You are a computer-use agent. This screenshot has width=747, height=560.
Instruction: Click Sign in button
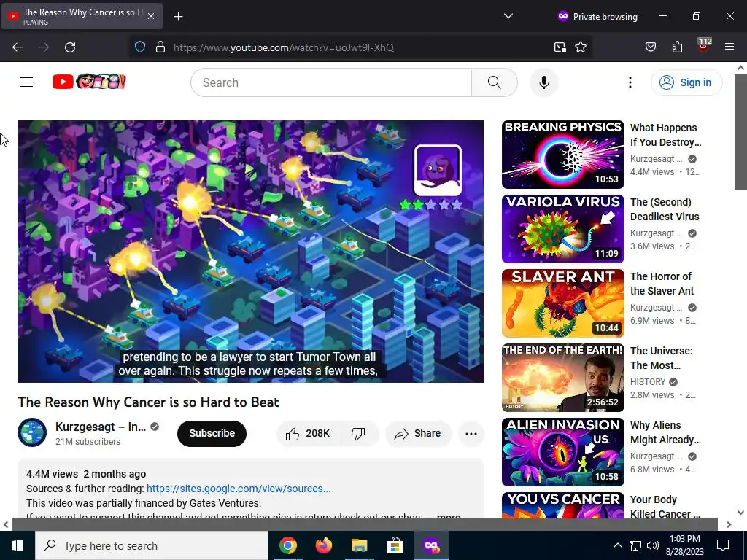tap(686, 82)
